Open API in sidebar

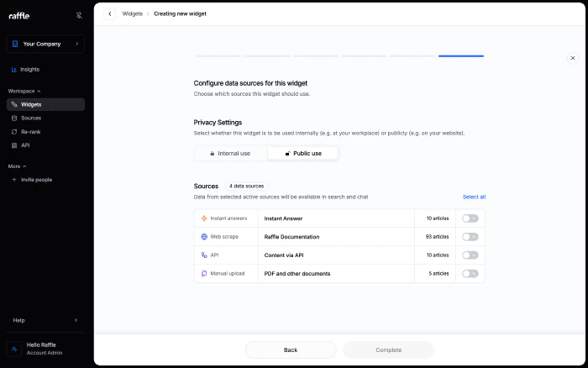(x=25, y=145)
